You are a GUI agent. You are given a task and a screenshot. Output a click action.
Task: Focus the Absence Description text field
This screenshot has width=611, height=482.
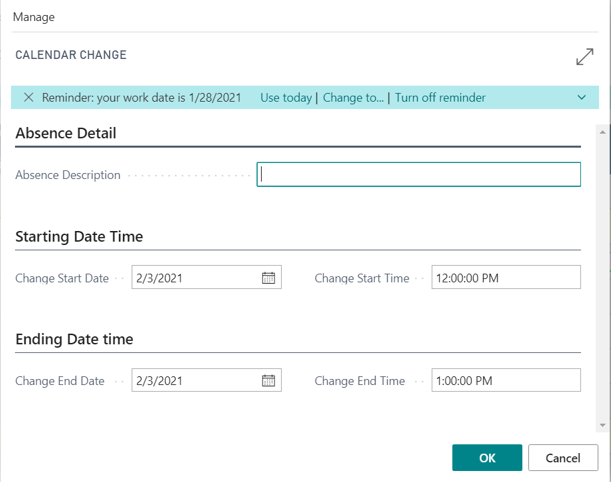tap(418, 174)
